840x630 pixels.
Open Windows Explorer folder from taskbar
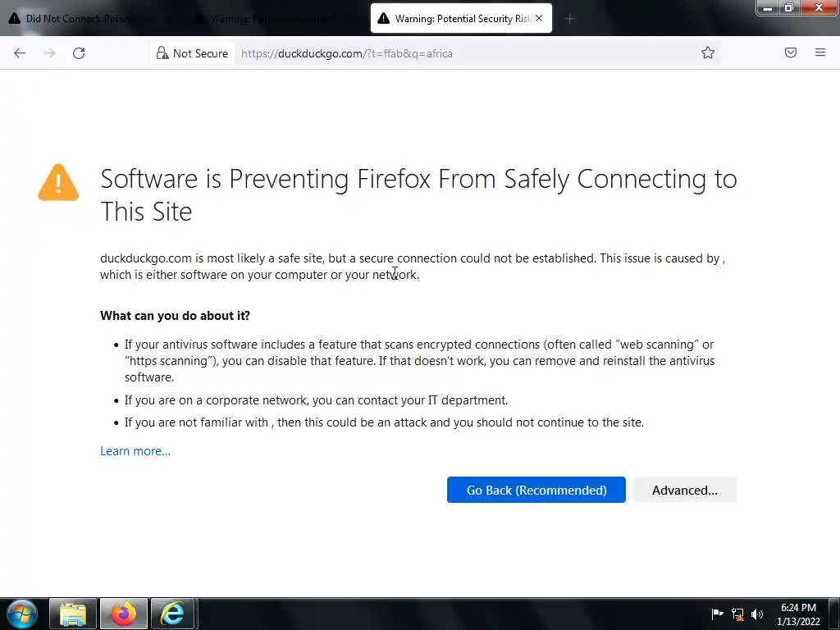point(73,614)
